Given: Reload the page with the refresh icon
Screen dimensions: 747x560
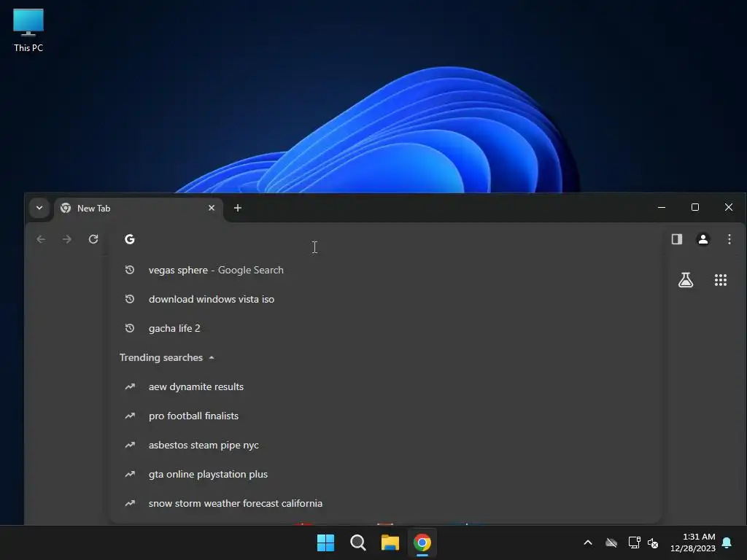Looking at the screenshot, I should click(x=93, y=239).
